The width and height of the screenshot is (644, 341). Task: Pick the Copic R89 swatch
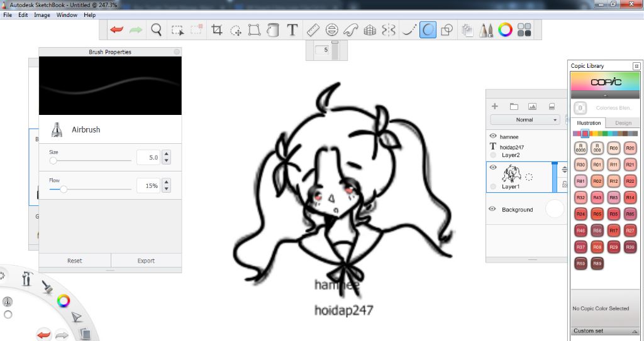[x=597, y=263]
